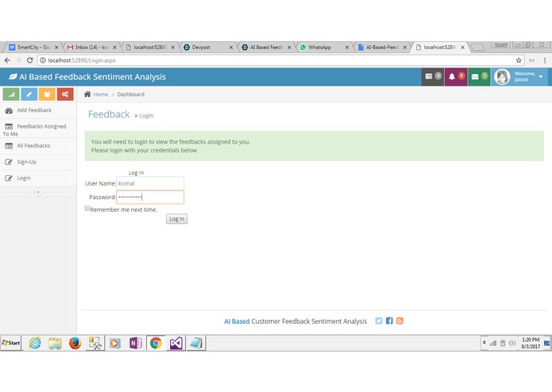552x392 pixels.
Task: Switch to the SmartCity browser tab
Action: coord(32,47)
